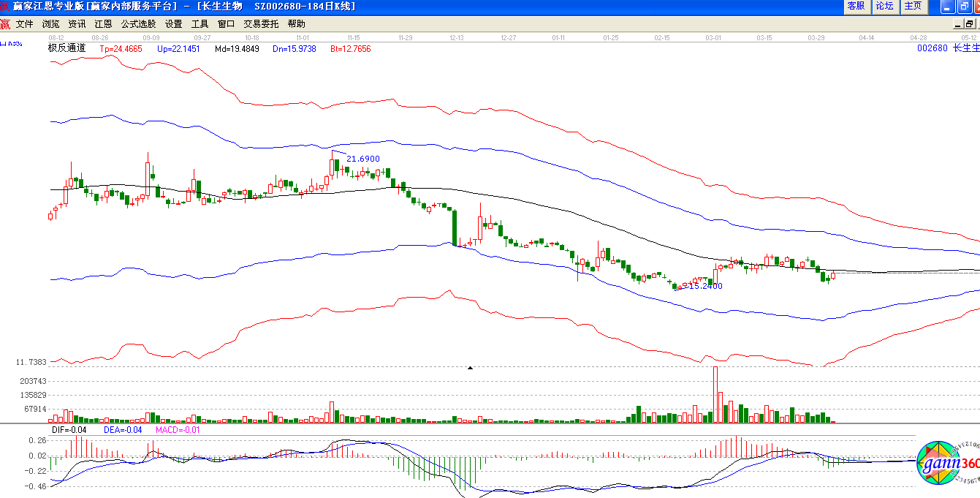The image size is (980, 498).
Task: Click the 08-12 date on time axis
Action: 56,37
